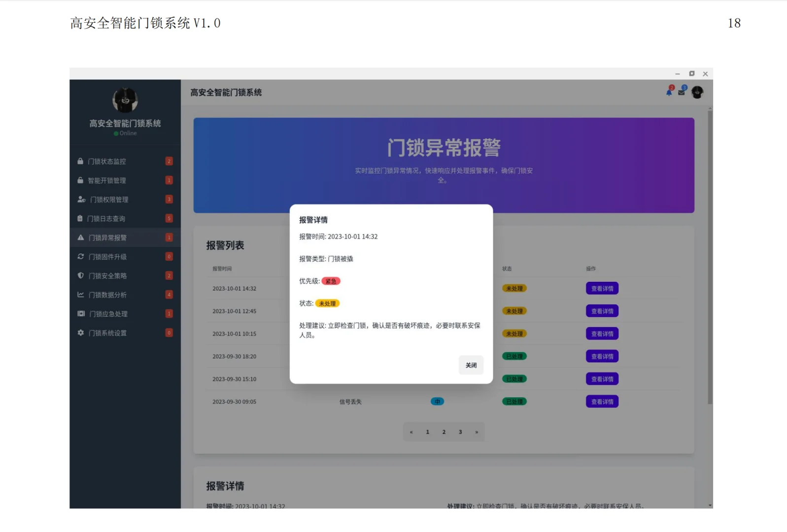This screenshot has width=787, height=532.
Task: Click the 报警时间 column header
Action: tap(222, 269)
